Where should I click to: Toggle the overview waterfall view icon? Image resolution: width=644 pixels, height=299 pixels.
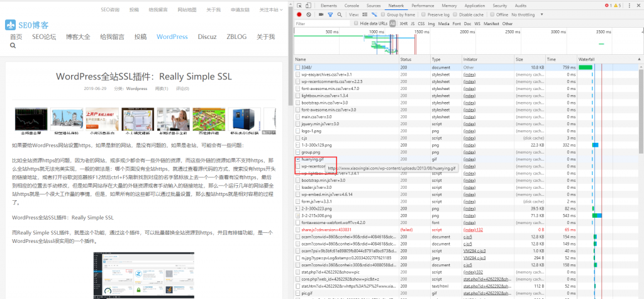(374, 14)
